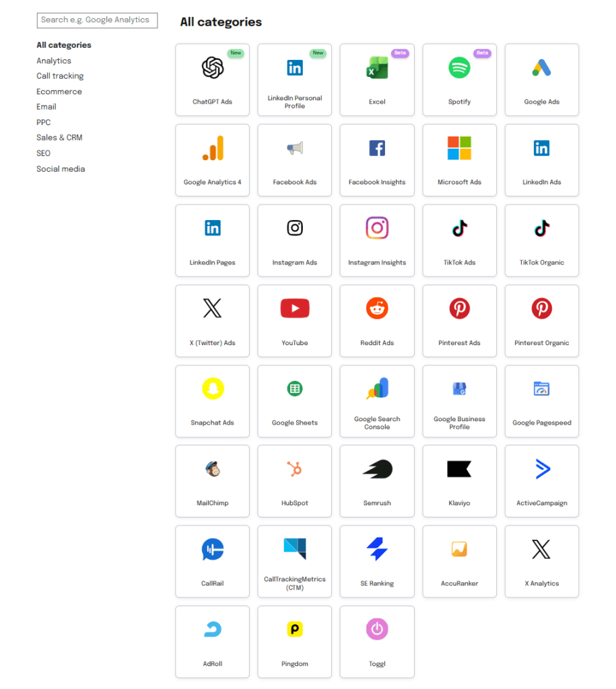616x689 pixels.
Task: Choose the Microsoft Ads logo
Action: 459,148
